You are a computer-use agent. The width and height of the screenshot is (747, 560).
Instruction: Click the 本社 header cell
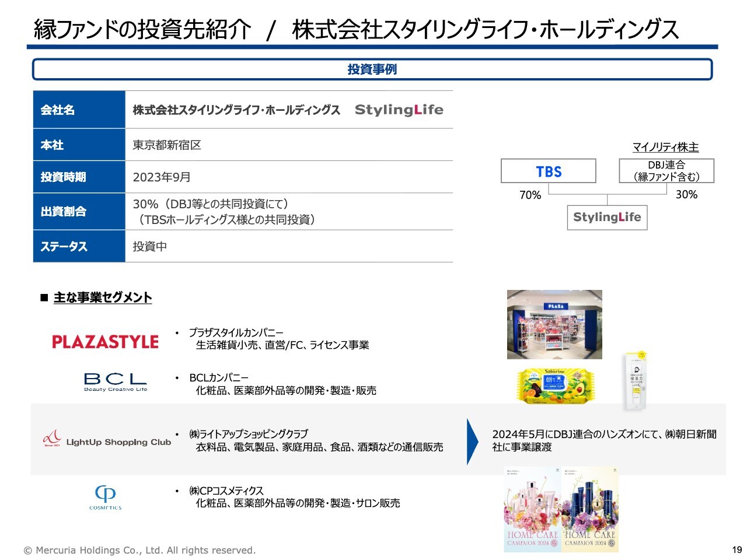79,145
